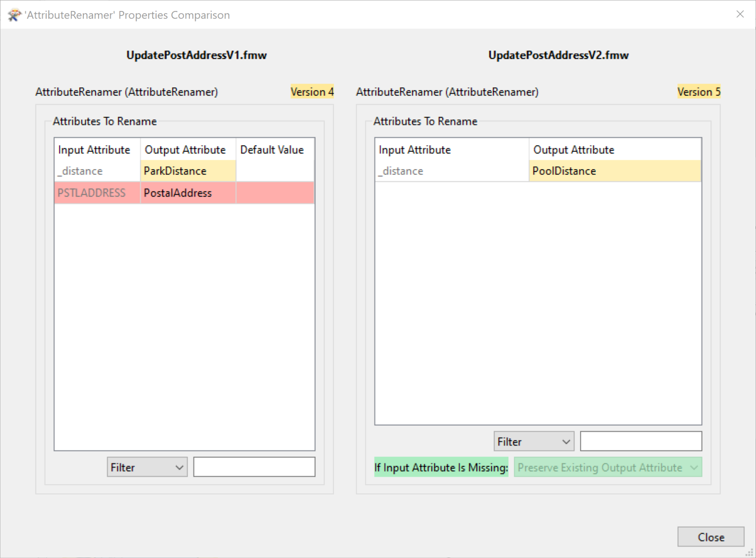Click the left filter text input field
This screenshot has width=756, height=558.
254,467
